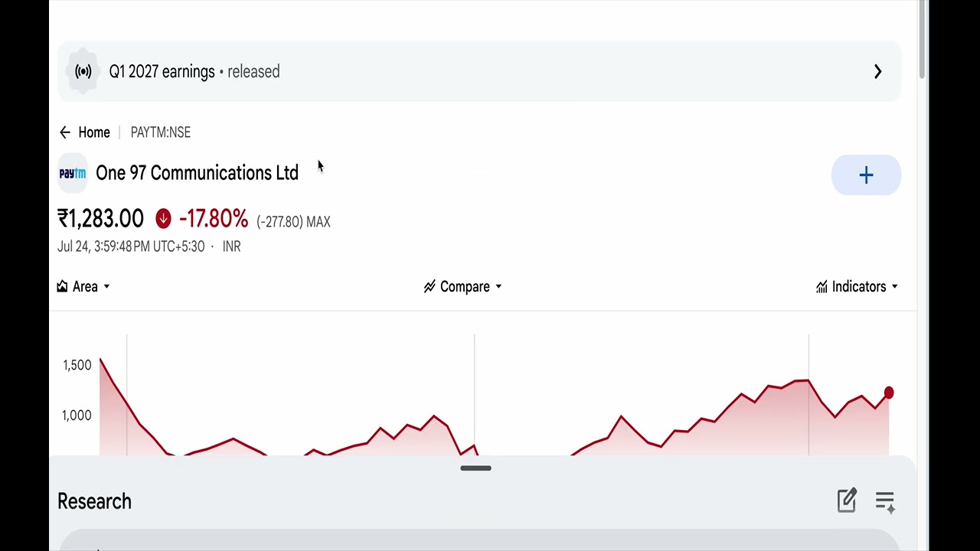Click the Paytm company logo
Image resolution: width=980 pixels, height=551 pixels.
pyautogui.click(x=73, y=174)
